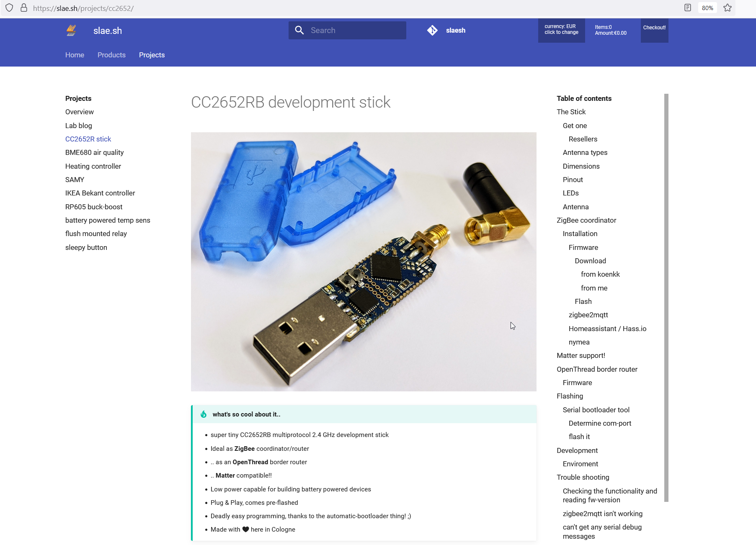Click the 80% zoom level indicator
Image resolution: width=756 pixels, height=545 pixels.
pyautogui.click(x=707, y=8)
